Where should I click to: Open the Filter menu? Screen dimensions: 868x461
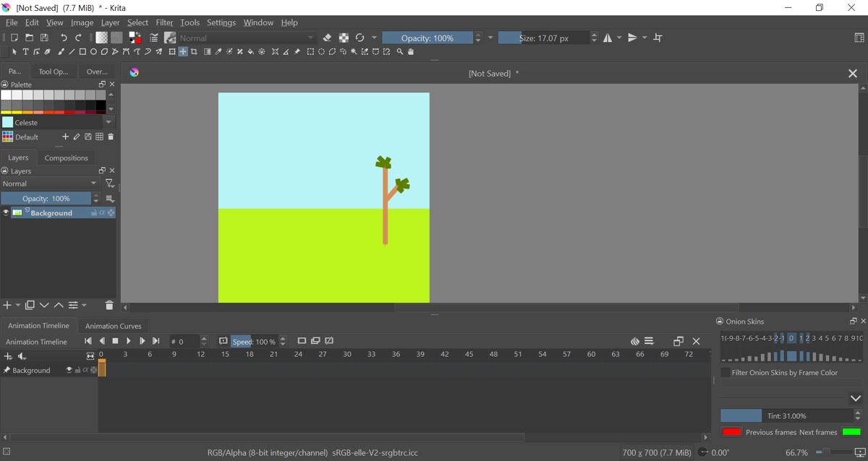click(x=164, y=22)
